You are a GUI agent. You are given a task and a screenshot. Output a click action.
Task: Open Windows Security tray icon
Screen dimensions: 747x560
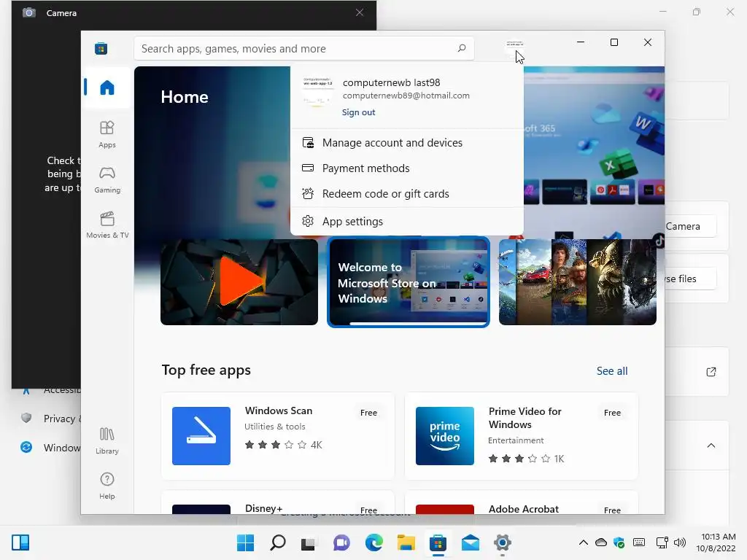pos(619,542)
